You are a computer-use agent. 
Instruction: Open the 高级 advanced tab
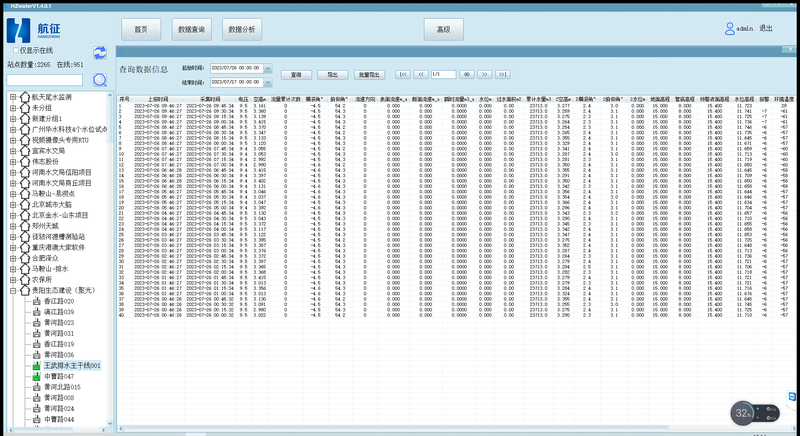(x=443, y=30)
